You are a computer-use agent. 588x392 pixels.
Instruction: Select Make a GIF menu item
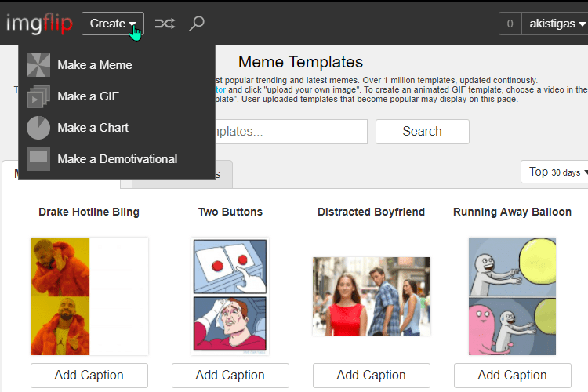117,96
